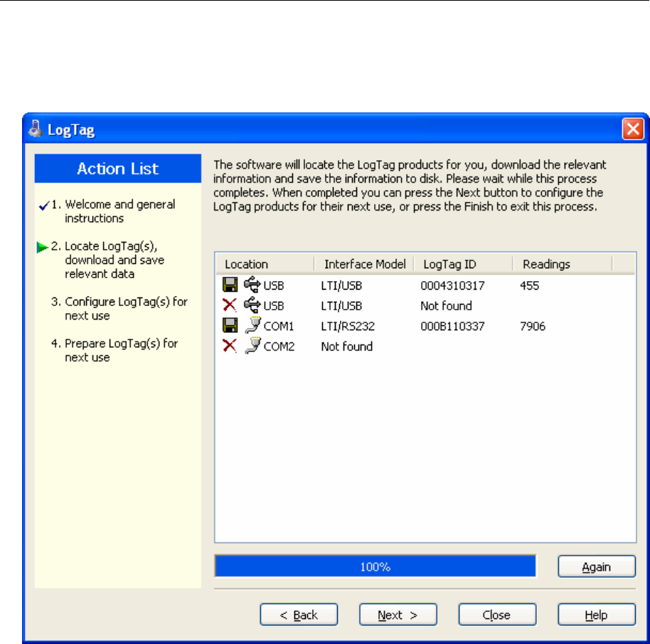Click the Not found text in the COM2 row

point(347,347)
